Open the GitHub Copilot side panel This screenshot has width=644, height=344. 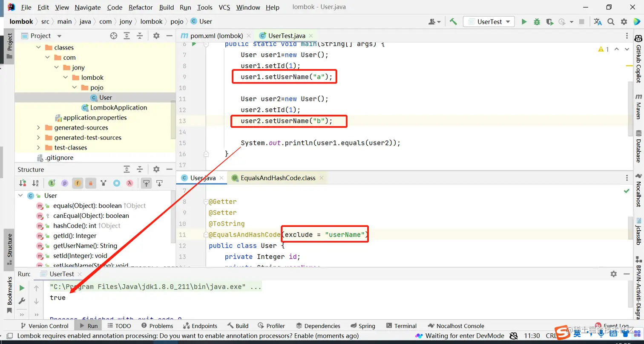point(638,59)
